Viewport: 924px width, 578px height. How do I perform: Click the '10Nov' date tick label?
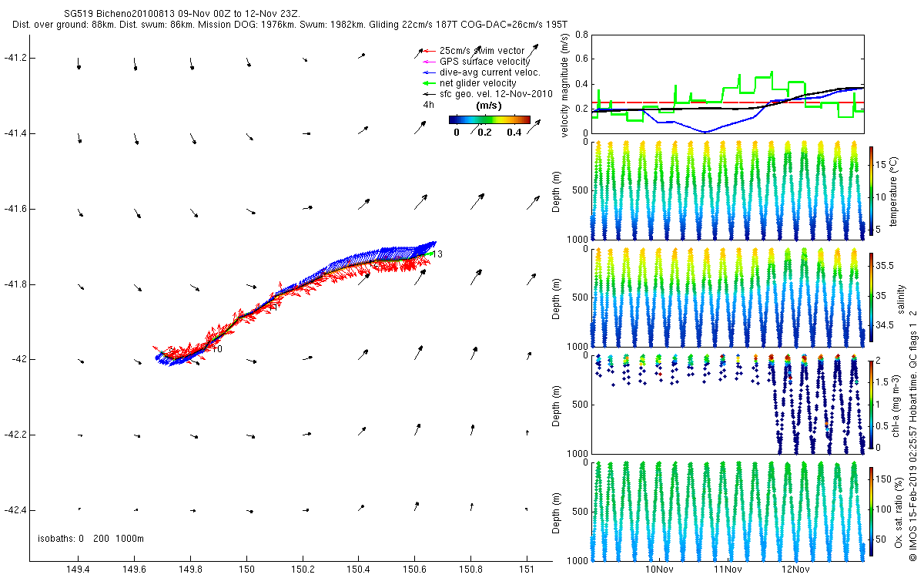(660, 570)
